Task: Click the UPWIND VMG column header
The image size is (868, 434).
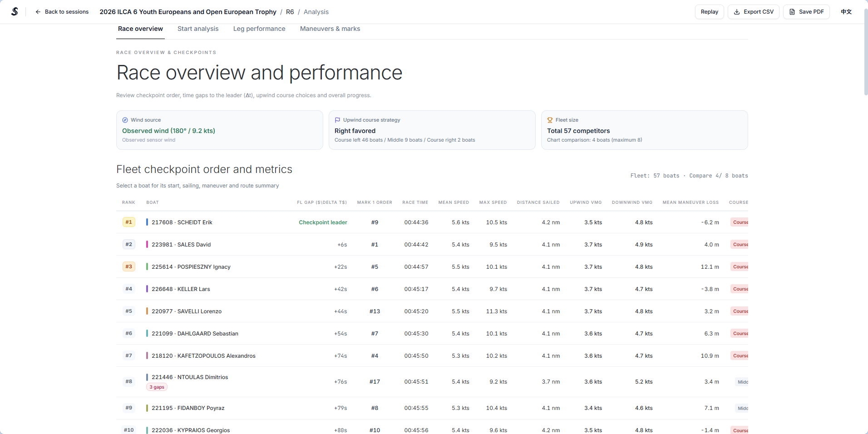Action: [x=586, y=202]
